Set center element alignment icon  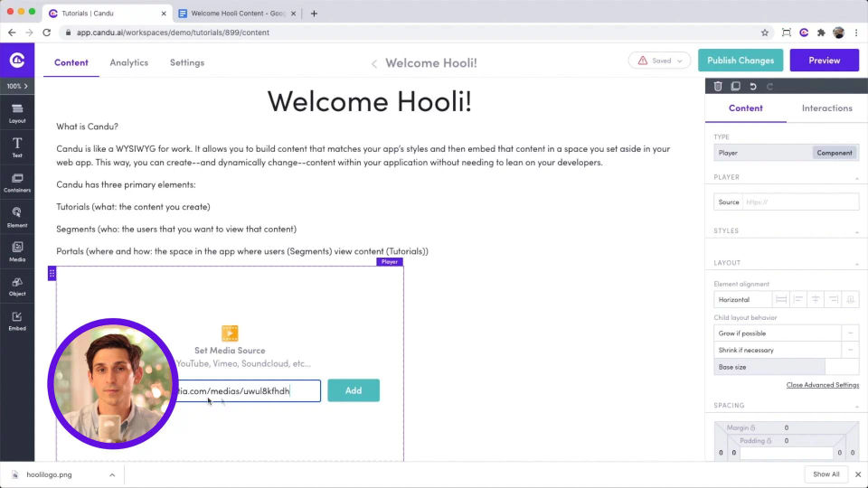(x=816, y=299)
